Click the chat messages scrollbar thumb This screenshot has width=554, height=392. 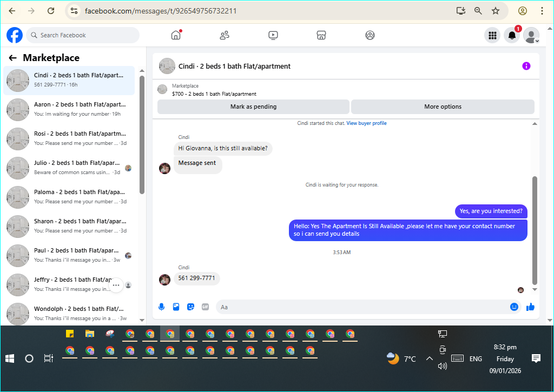point(535,231)
